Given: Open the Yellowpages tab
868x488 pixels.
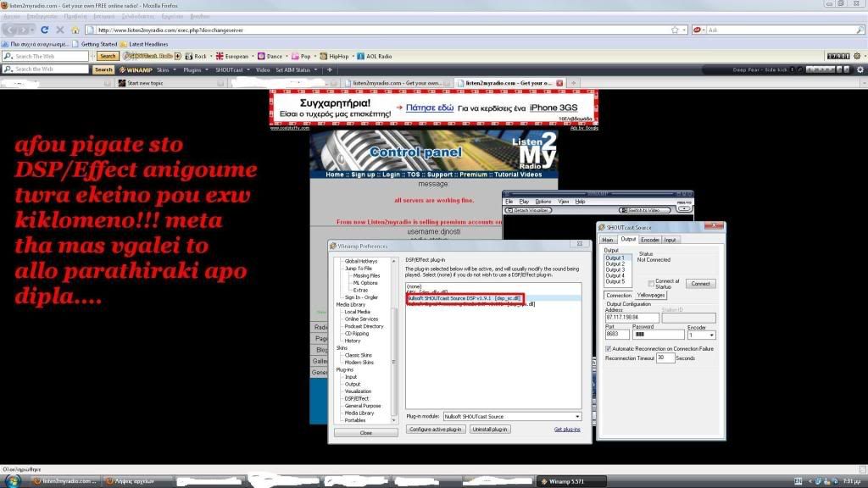Looking at the screenshot, I should coord(651,295).
